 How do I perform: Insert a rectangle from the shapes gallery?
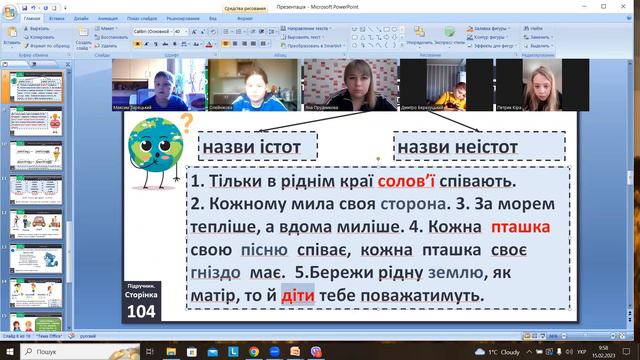pyautogui.click(x=386, y=29)
